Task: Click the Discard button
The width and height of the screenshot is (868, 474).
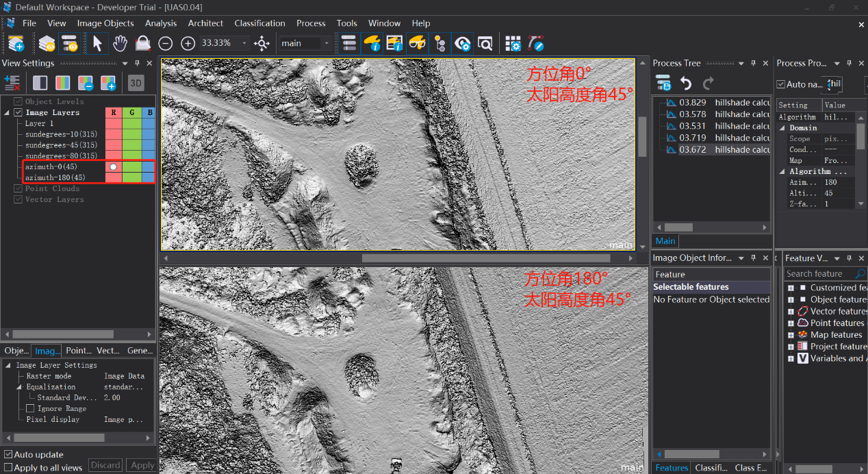Action: click(x=105, y=465)
